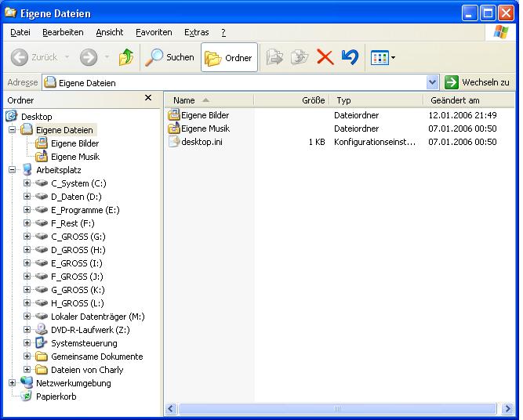Click the Systemsteuerung control panel icon

42,342
